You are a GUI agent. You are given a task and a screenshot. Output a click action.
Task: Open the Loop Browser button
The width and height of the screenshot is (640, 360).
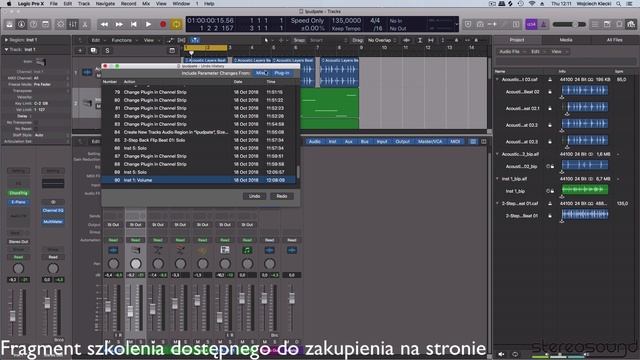pyautogui.click(x=619, y=24)
